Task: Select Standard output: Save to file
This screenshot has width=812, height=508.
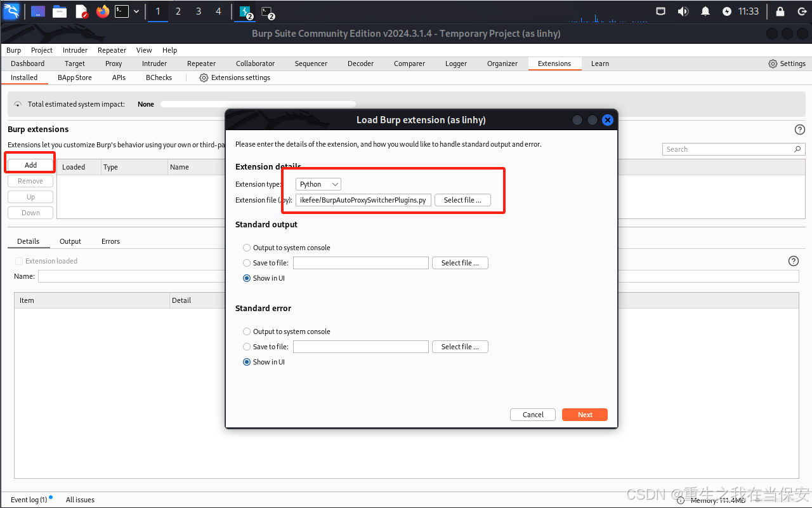Action: 247,263
